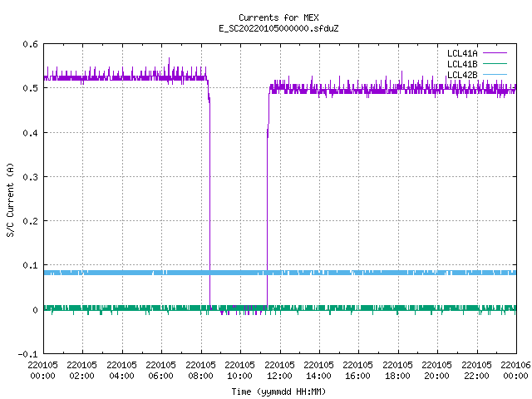532x399 pixels.
Task: Click the x-axis tick 220105 04:00
Action: (122, 370)
